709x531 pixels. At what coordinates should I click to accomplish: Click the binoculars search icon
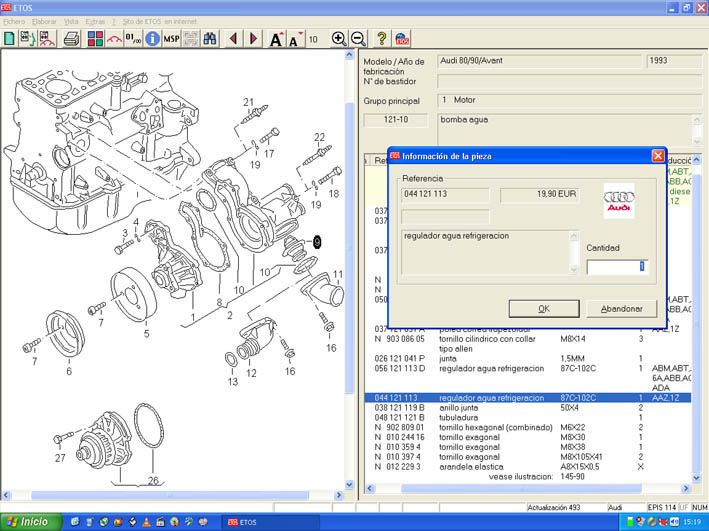[210, 38]
